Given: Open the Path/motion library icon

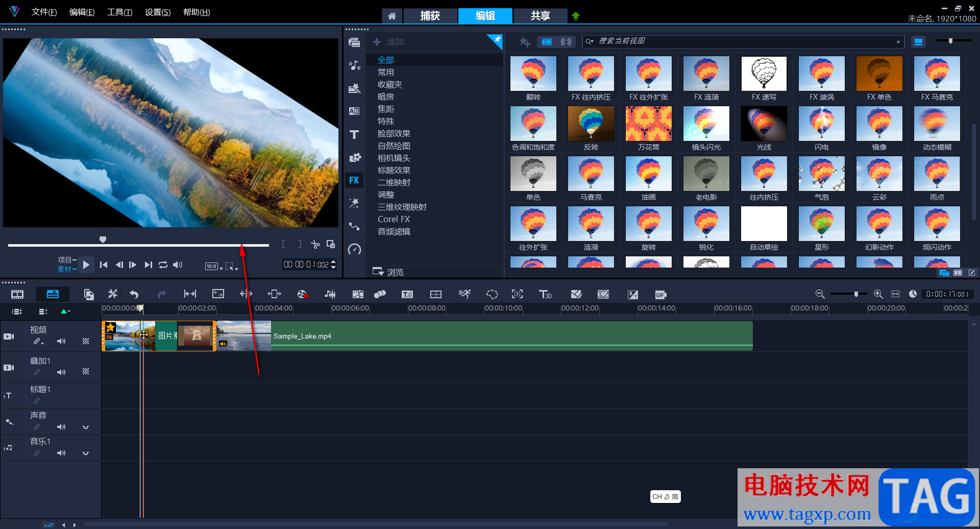Looking at the screenshot, I should pos(354,226).
